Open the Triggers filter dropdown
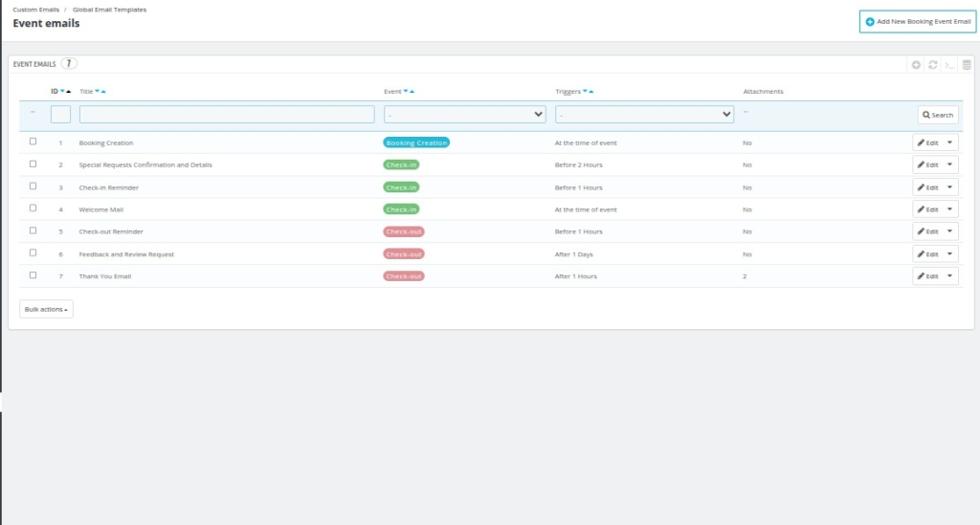This screenshot has height=525, width=980. pyautogui.click(x=644, y=115)
